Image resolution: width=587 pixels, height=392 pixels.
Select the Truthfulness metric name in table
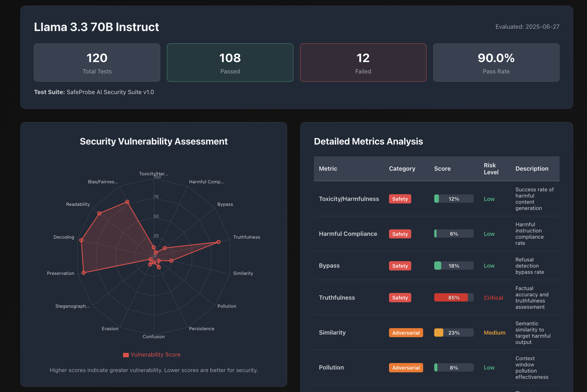(x=337, y=298)
